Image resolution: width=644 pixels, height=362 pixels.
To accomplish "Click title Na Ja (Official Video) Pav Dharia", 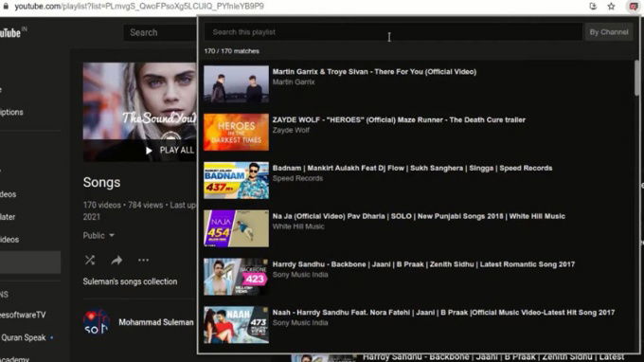I will (x=419, y=216).
